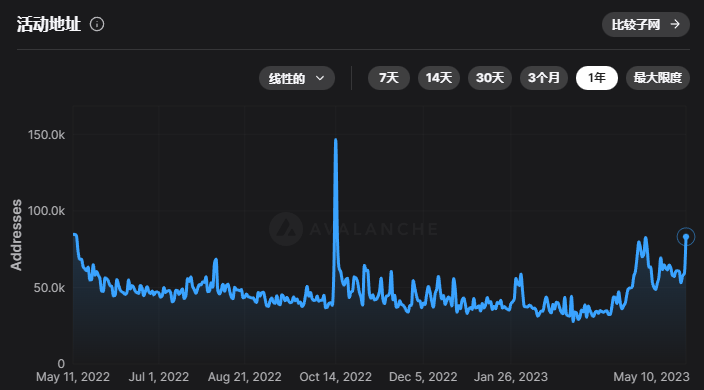This screenshot has width=704, height=390.
Task: Click the May 10, 2023 axis label
Action: point(651,377)
